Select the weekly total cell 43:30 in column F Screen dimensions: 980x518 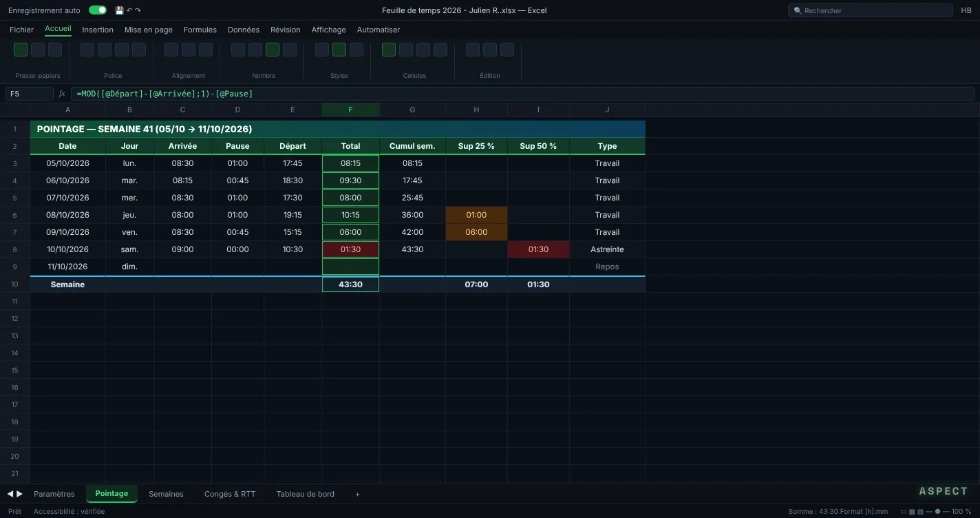pos(350,284)
